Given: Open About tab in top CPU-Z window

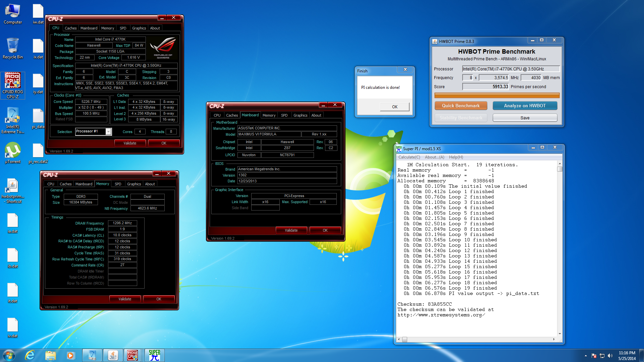Looking at the screenshot, I should coord(155,28).
